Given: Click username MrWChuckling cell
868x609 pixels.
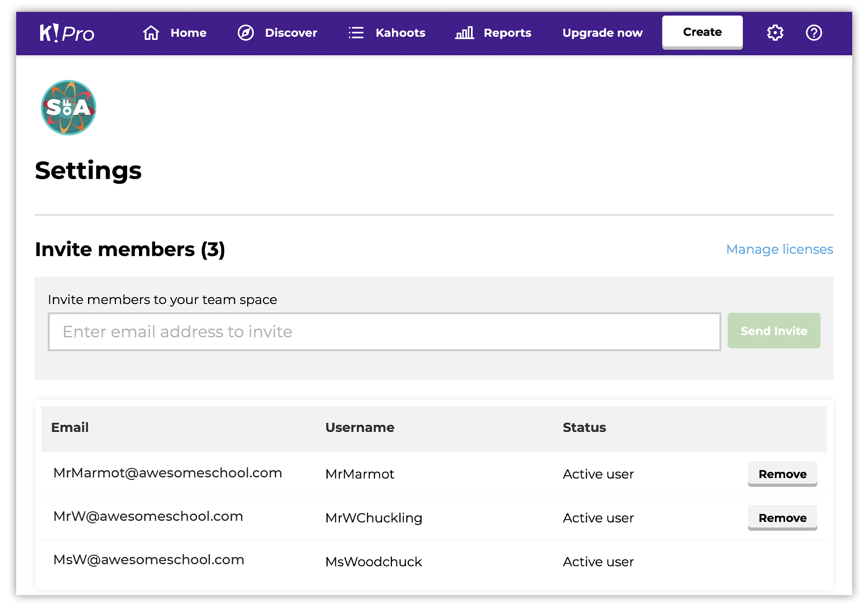Looking at the screenshot, I should coord(374,518).
